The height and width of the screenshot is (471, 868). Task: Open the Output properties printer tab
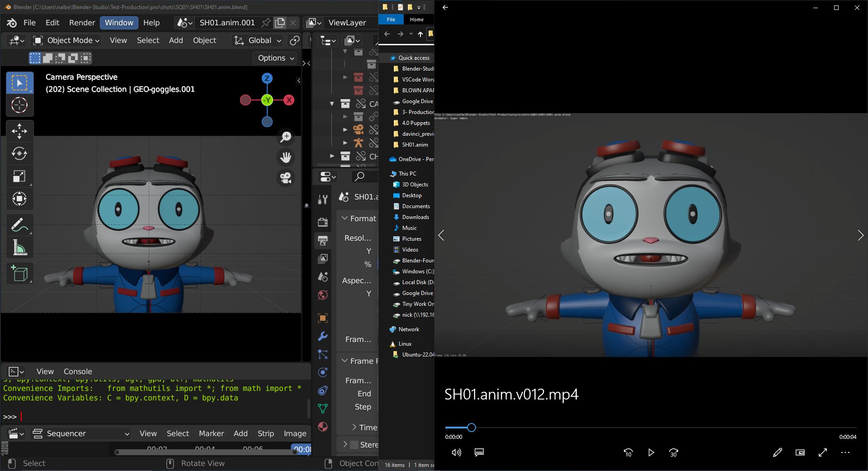(x=323, y=240)
